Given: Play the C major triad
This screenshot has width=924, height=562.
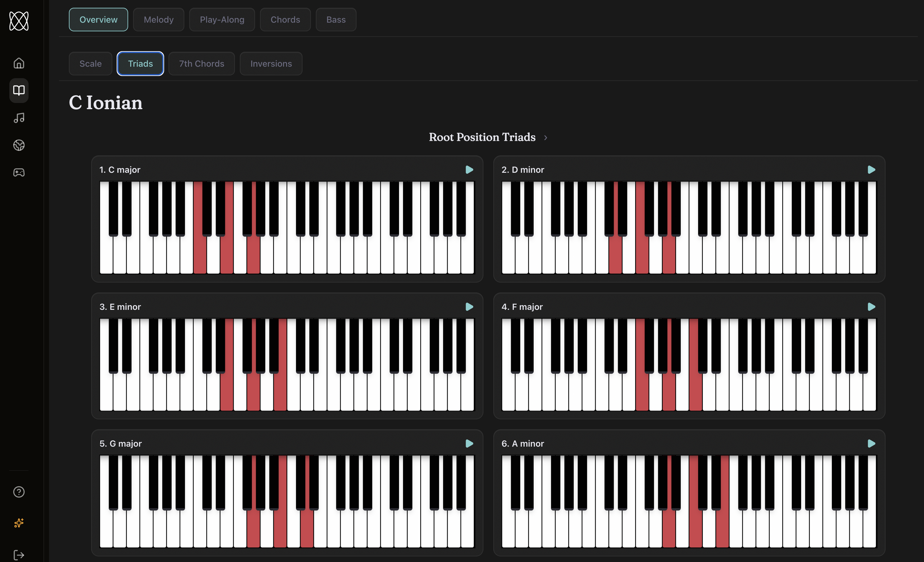Looking at the screenshot, I should pyautogui.click(x=469, y=170).
